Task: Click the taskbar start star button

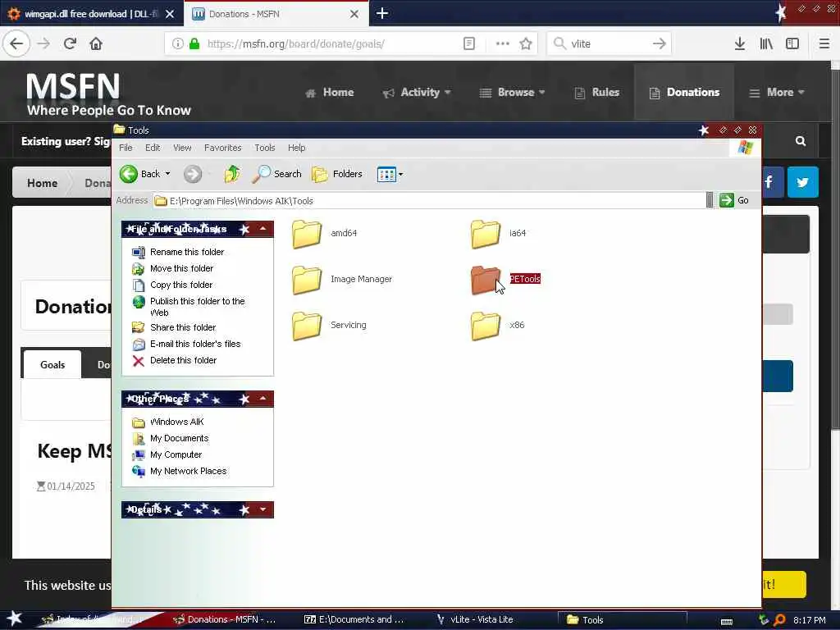Action: click(x=15, y=619)
